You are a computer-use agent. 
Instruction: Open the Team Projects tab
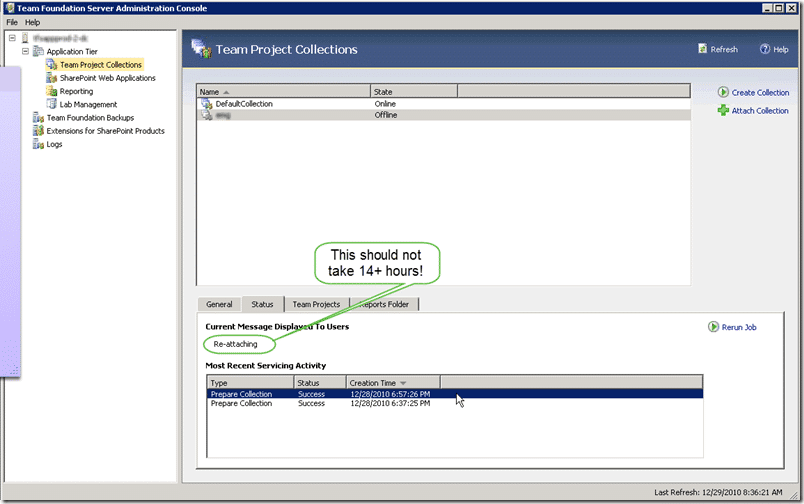[316, 304]
